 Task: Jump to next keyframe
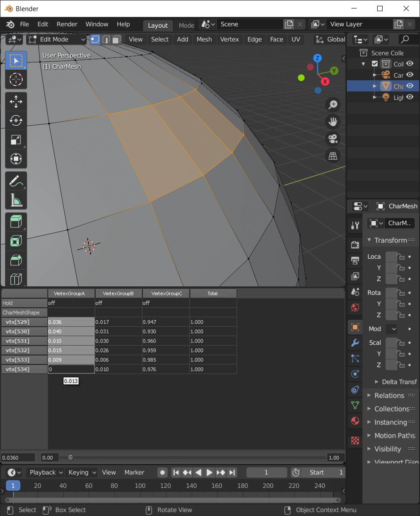pyautogui.click(x=220, y=473)
